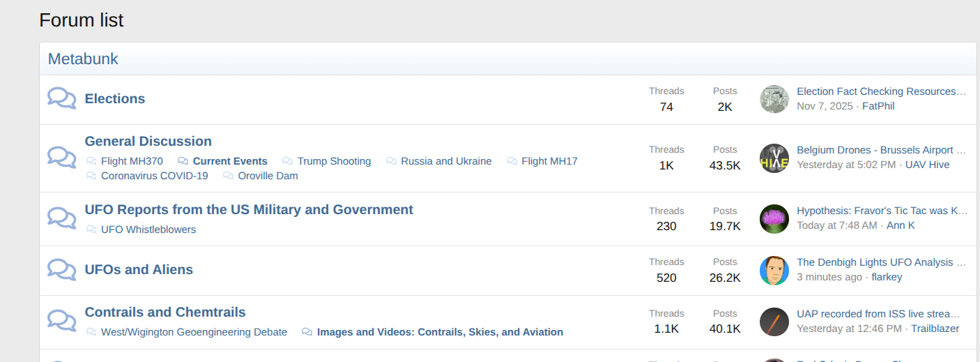
Task: Click UAV Hive avatar image
Action: (x=774, y=158)
